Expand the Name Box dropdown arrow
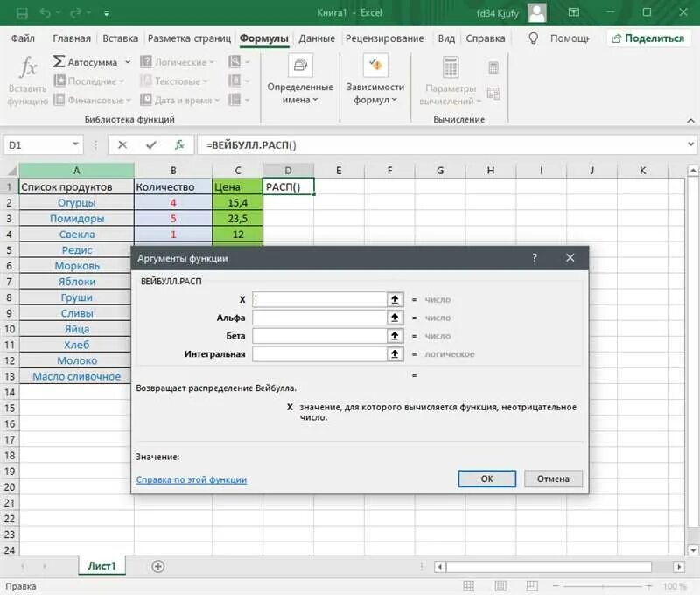This screenshot has height=595, width=700. (75, 144)
